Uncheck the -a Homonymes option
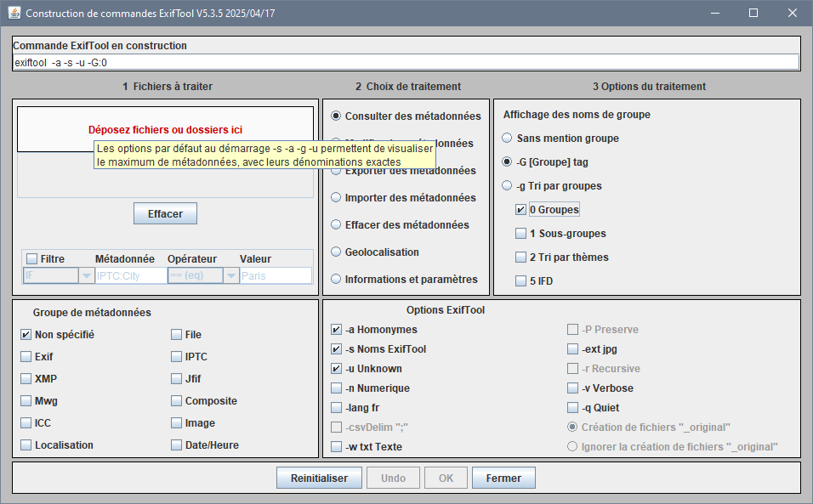Image resolution: width=813 pixels, height=504 pixels. (337, 330)
